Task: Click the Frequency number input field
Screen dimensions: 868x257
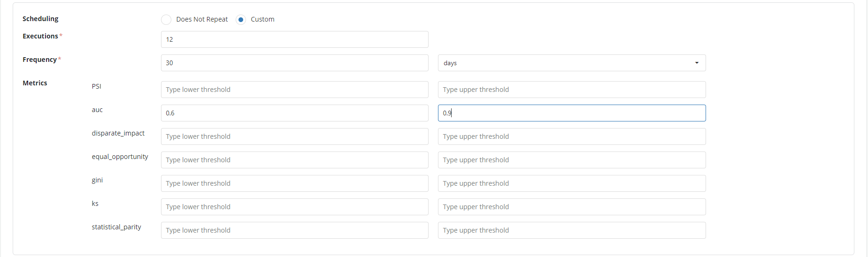Action: (x=294, y=63)
